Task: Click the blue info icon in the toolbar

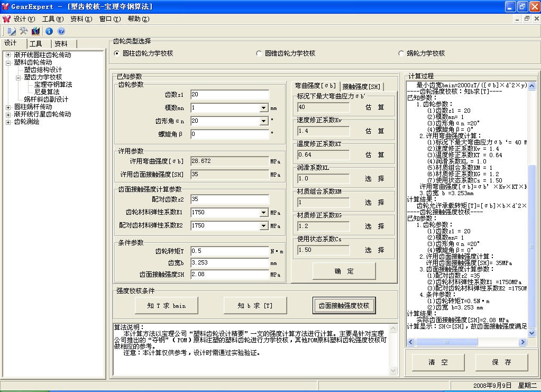Action: tap(49, 31)
